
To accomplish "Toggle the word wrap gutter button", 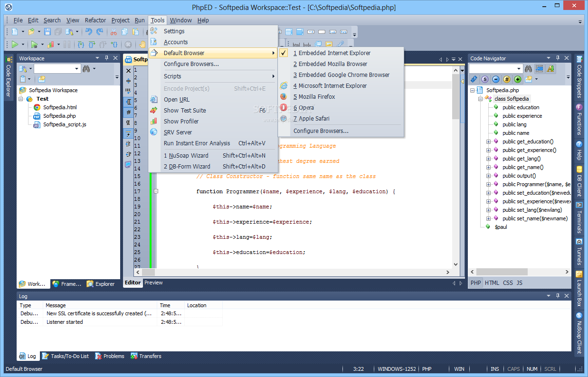I will pyautogui.click(x=128, y=91).
